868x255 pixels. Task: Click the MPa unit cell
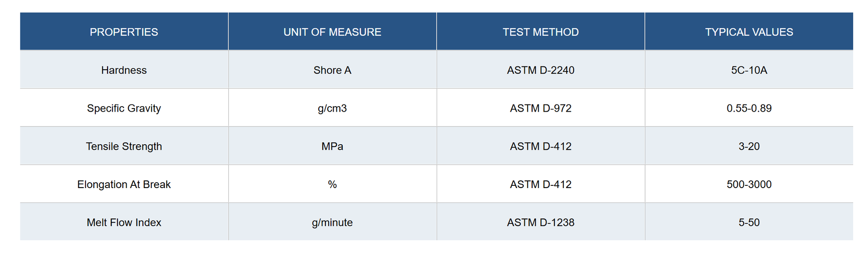pyautogui.click(x=332, y=146)
